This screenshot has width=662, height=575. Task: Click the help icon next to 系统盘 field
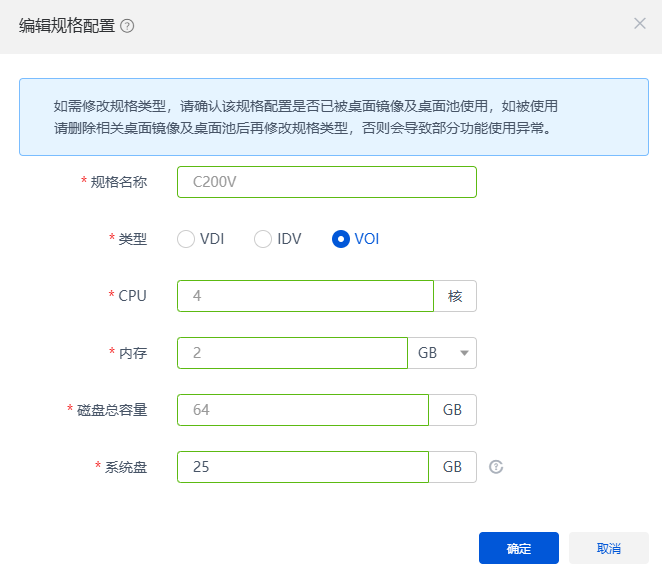point(495,467)
